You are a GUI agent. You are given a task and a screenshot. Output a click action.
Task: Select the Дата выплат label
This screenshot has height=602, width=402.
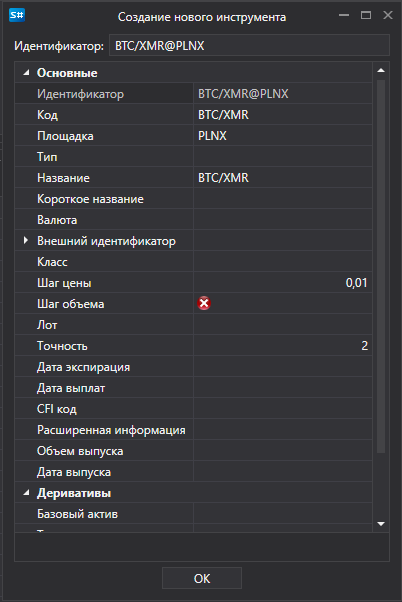[x=71, y=388]
